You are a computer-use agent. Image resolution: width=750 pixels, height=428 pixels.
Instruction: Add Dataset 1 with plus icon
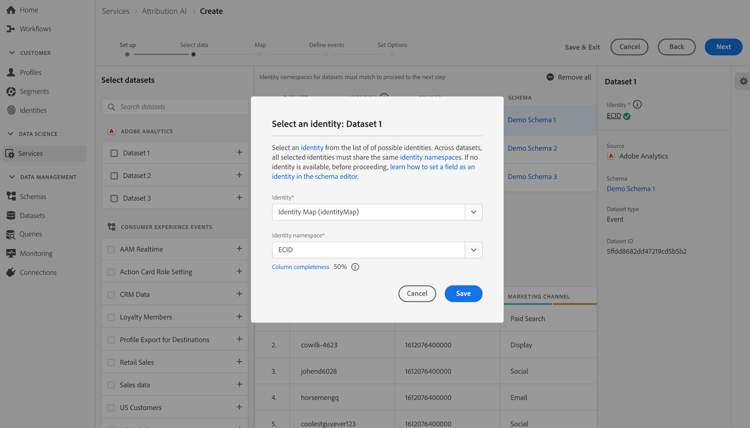(239, 153)
